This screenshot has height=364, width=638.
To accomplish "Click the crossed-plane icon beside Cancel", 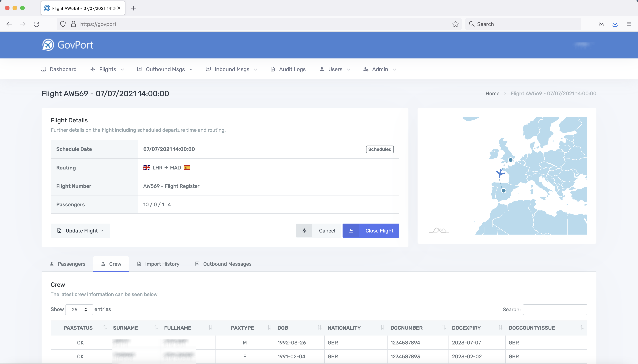I will click(304, 231).
